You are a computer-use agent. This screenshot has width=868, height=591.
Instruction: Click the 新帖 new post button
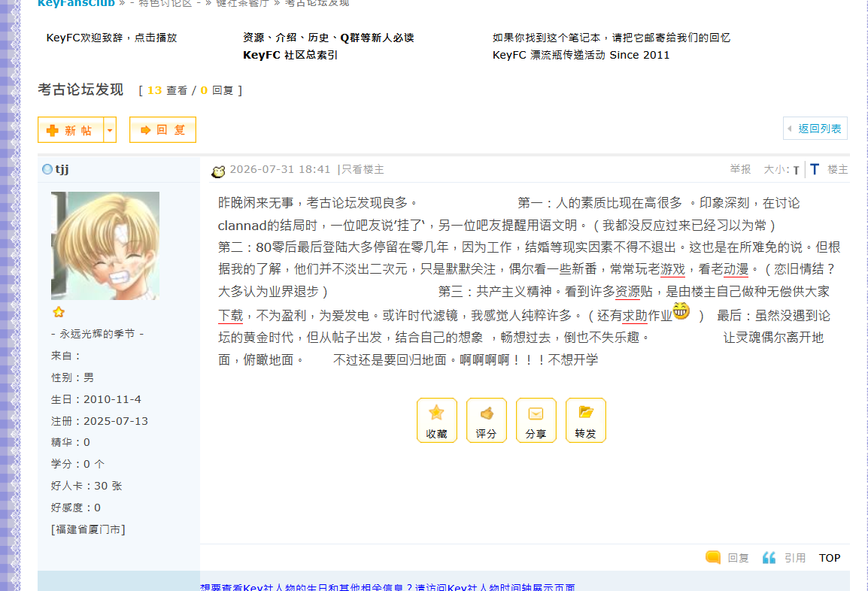[70, 130]
